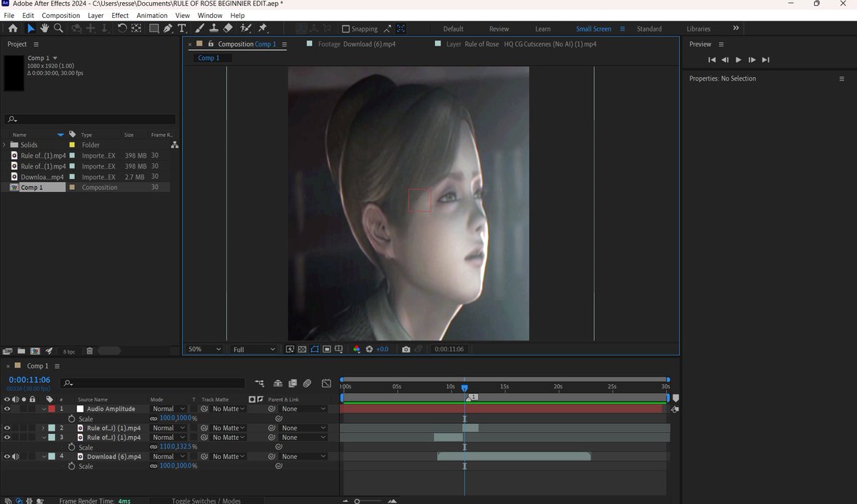
Task: Expand layer 2 Rule of...mp4 properties
Action: point(43,428)
